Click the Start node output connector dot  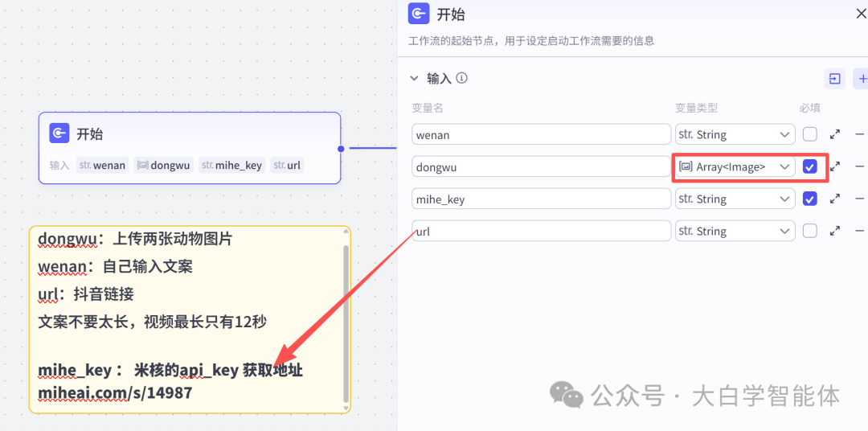[341, 149]
